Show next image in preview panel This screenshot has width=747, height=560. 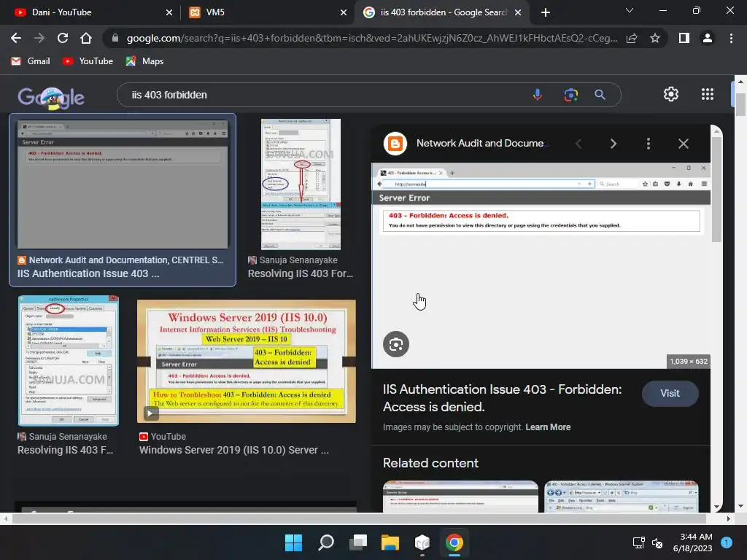pos(613,144)
